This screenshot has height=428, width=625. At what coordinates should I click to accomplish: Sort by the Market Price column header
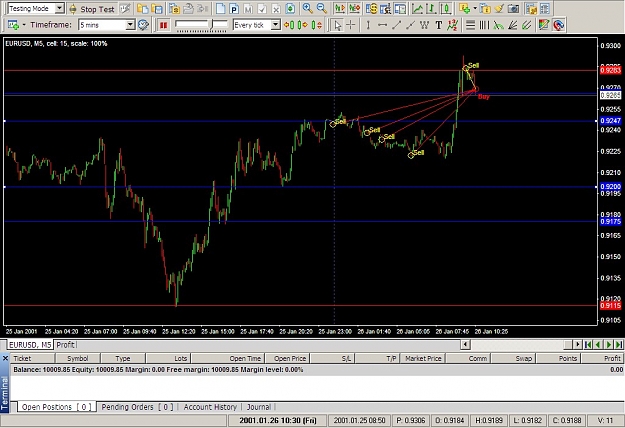(x=423, y=358)
